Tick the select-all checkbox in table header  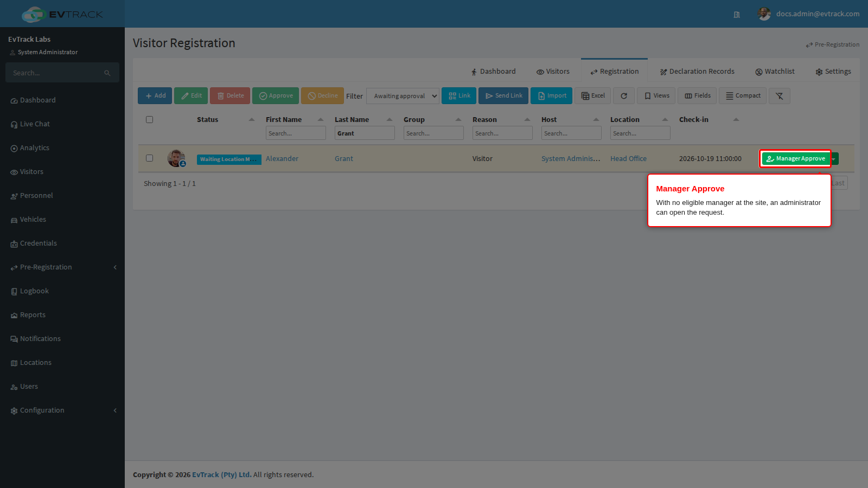click(149, 120)
